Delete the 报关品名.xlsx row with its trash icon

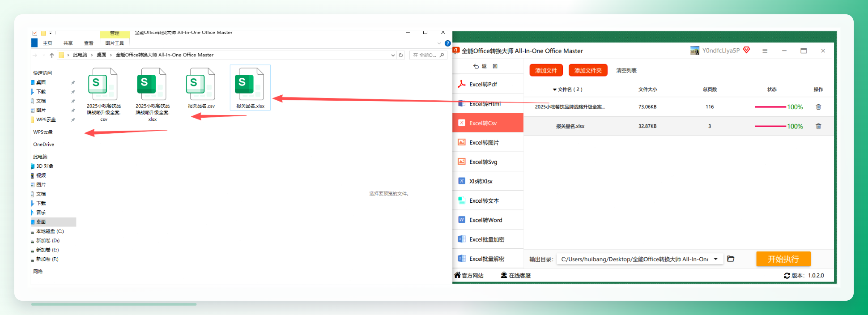point(818,126)
